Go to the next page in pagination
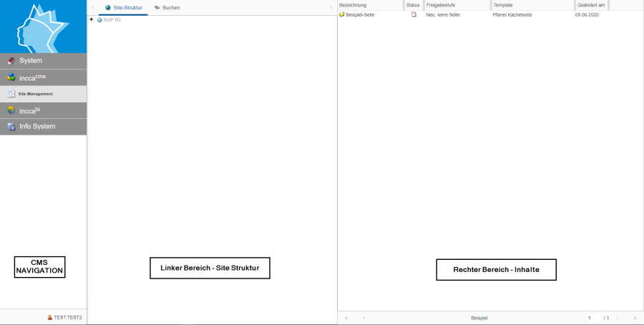 618,317
